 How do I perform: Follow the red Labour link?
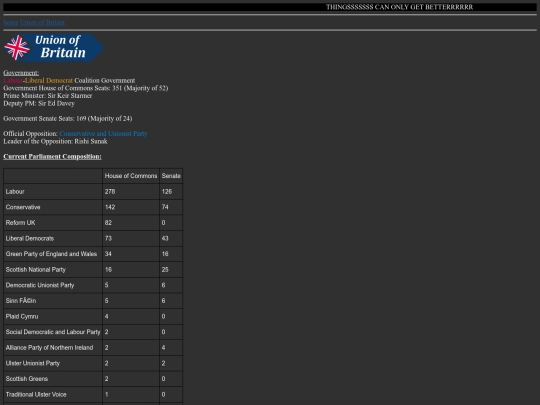[13, 81]
